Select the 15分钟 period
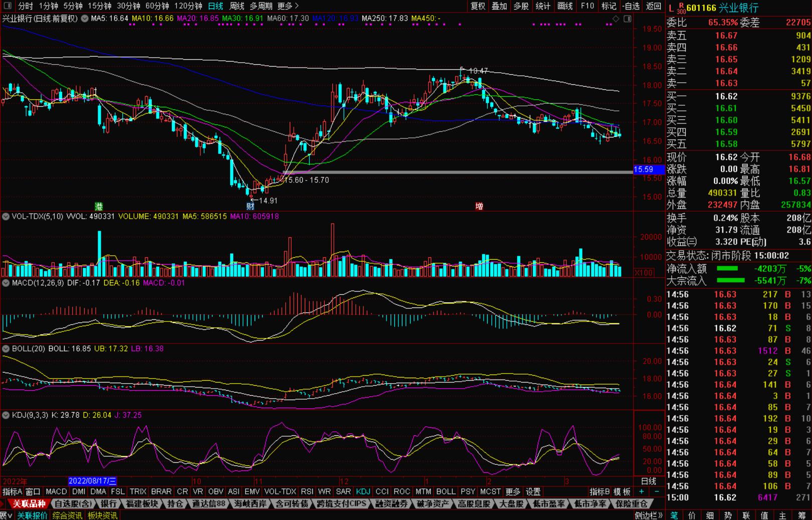 click(100, 6)
